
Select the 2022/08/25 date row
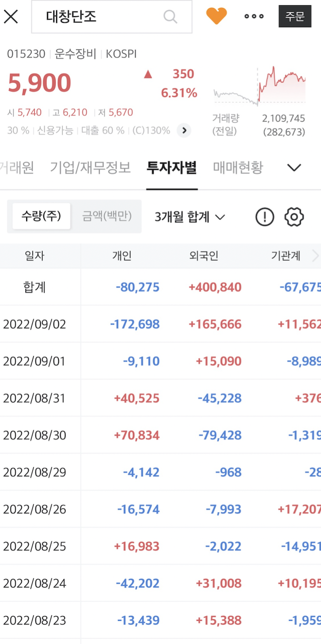[x=160, y=546]
